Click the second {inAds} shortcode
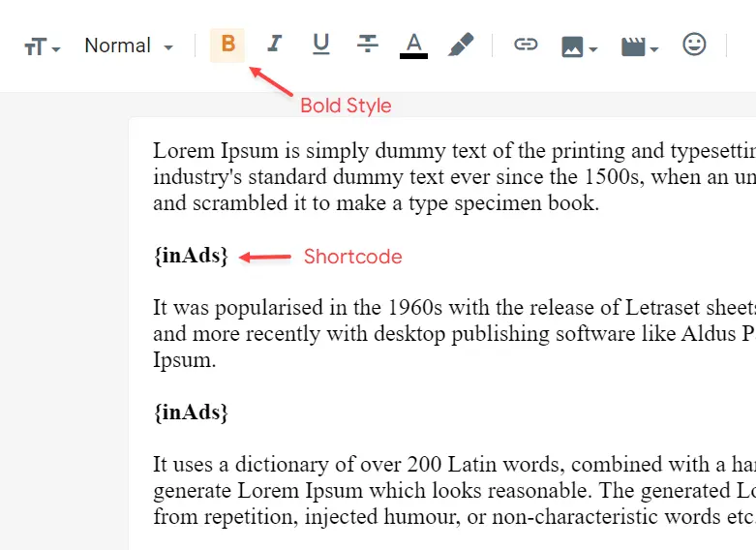This screenshot has height=550, width=756. click(191, 412)
